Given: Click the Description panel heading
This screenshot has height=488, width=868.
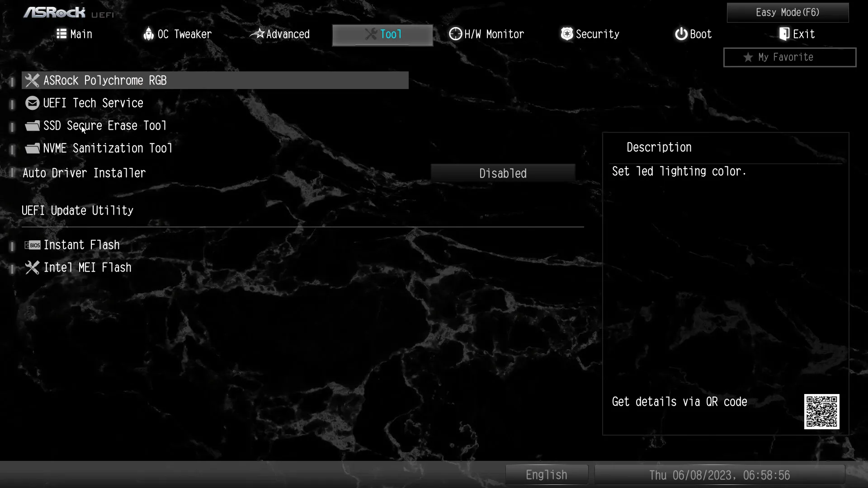Looking at the screenshot, I should point(659,147).
